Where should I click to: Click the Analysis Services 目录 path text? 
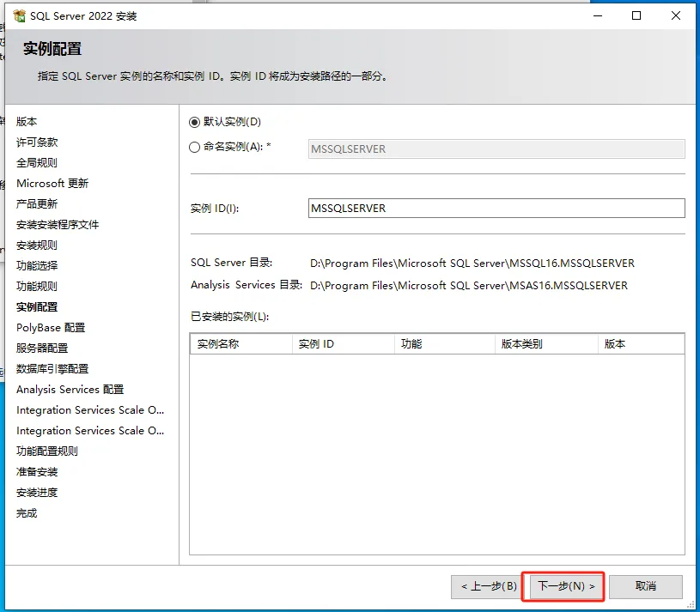[469, 286]
